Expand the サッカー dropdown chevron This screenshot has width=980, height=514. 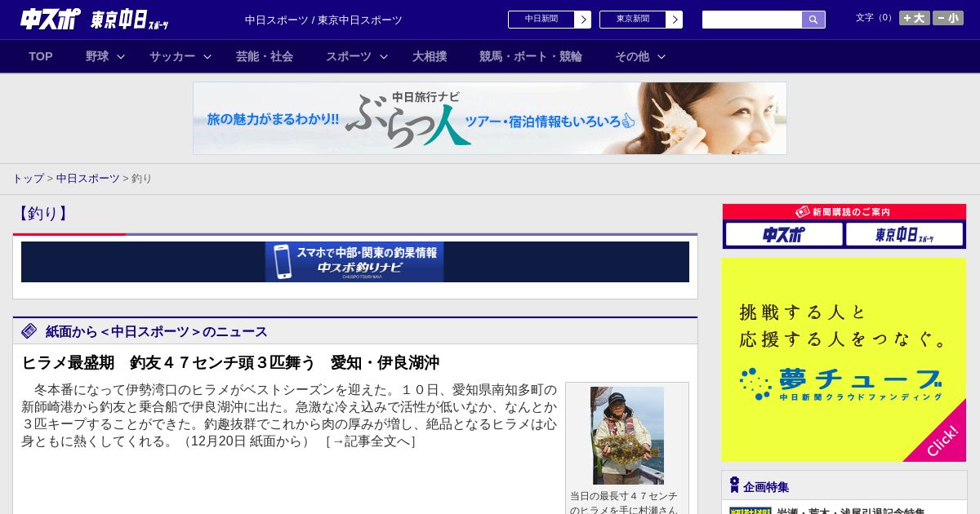click(207, 56)
